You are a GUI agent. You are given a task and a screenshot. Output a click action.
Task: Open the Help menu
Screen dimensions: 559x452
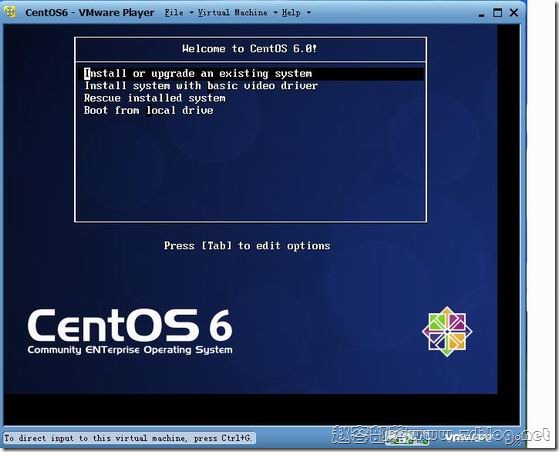point(296,13)
